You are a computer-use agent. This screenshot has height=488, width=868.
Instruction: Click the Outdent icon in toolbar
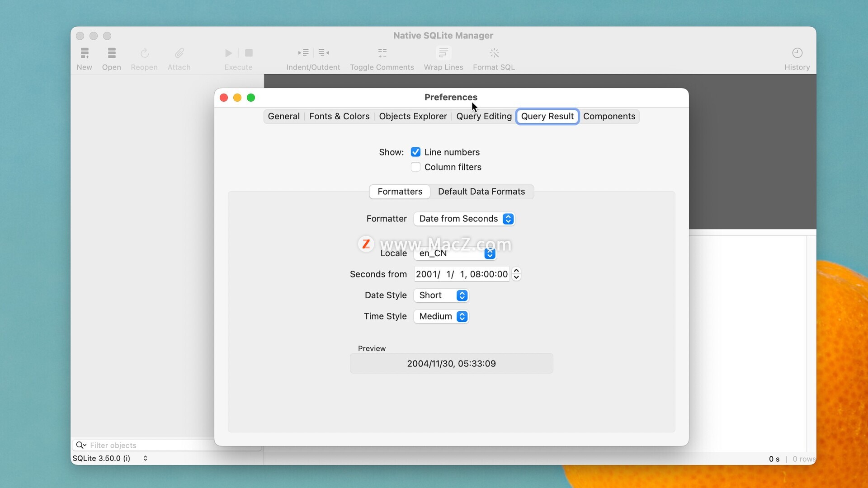324,53
